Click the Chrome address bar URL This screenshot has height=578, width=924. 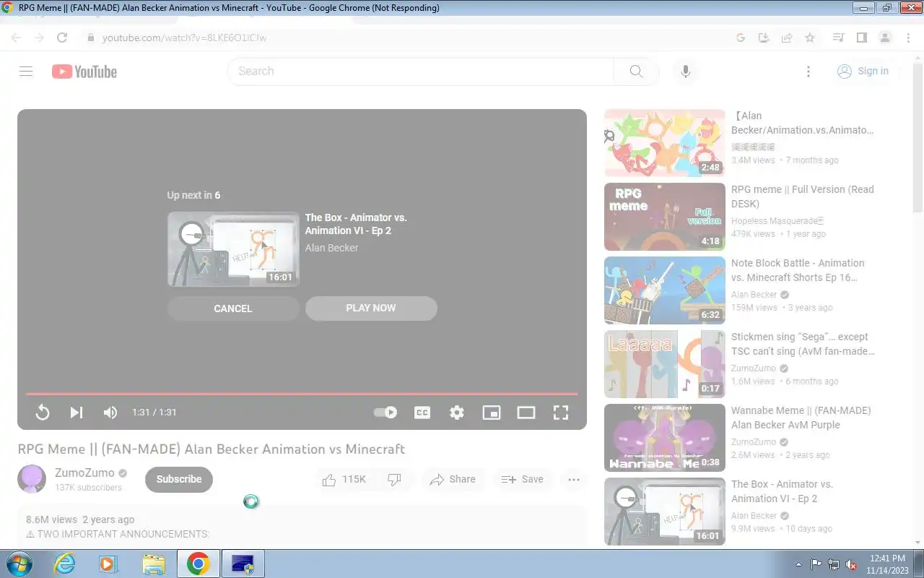(184, 38)
